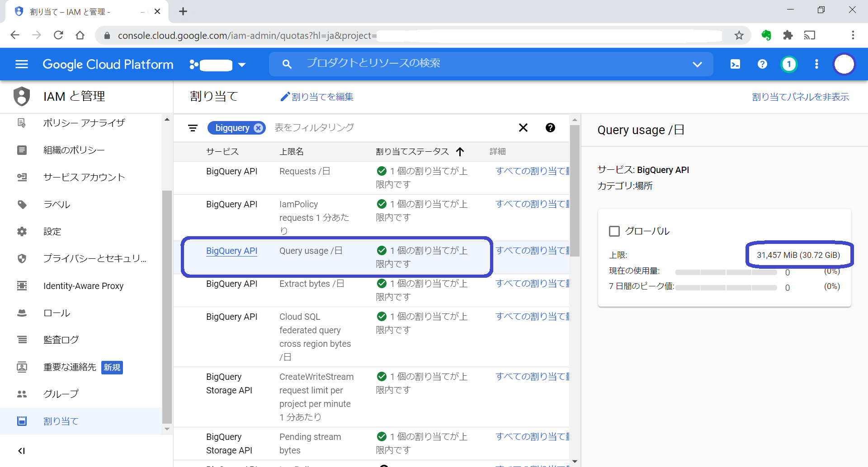The image size is (868, 467).
Task: Expand the search bar chevron
Action: point(697,64)
